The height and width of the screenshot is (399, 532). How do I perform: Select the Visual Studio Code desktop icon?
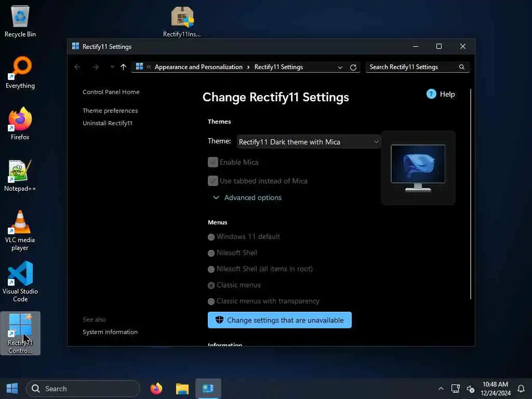20,282
